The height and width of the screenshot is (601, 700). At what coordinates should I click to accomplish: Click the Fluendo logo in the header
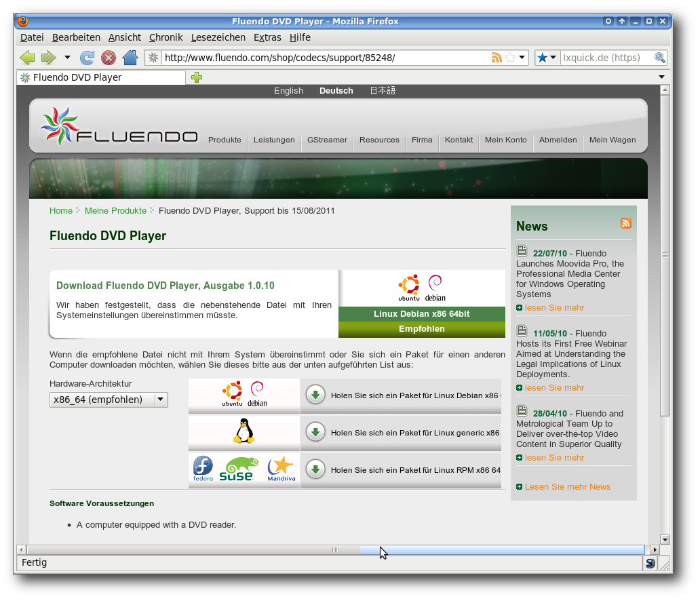[119, 127]
